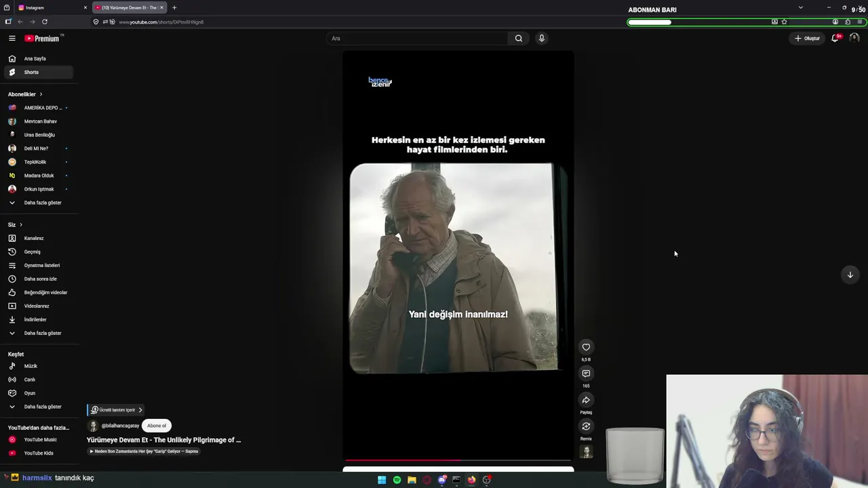
Task: Open the browser tab list dropdown arrow
Action: tap(800, 7)
